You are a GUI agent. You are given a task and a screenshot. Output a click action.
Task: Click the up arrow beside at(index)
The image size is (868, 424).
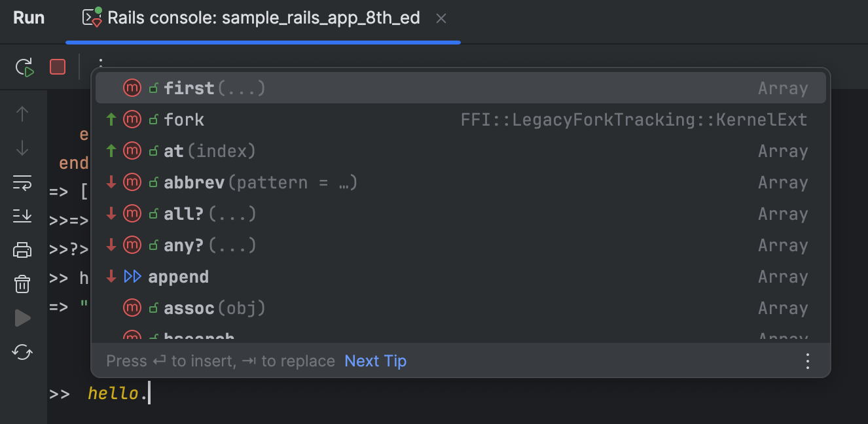point(111,151)
